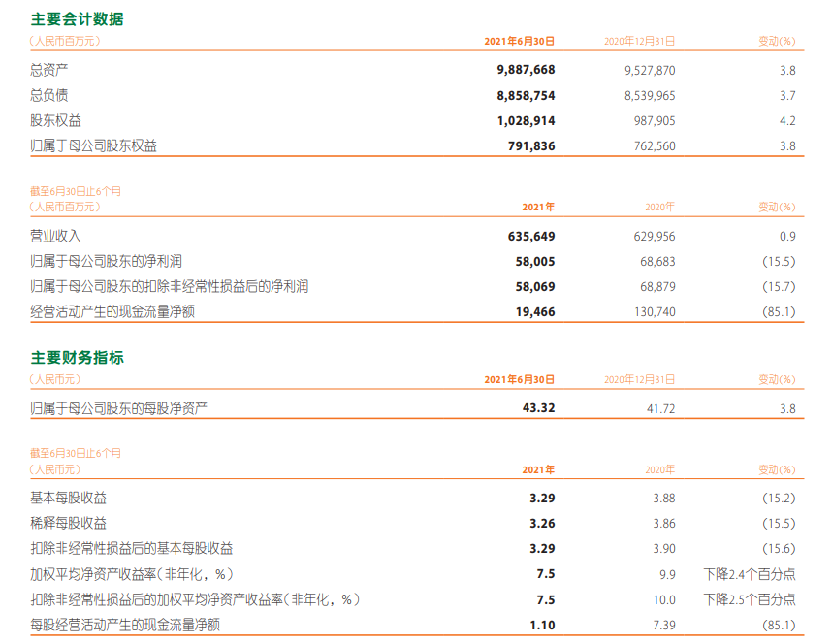Select the 总资产 row label
This screenshot has height=644, width=832.
pos(49,70)
